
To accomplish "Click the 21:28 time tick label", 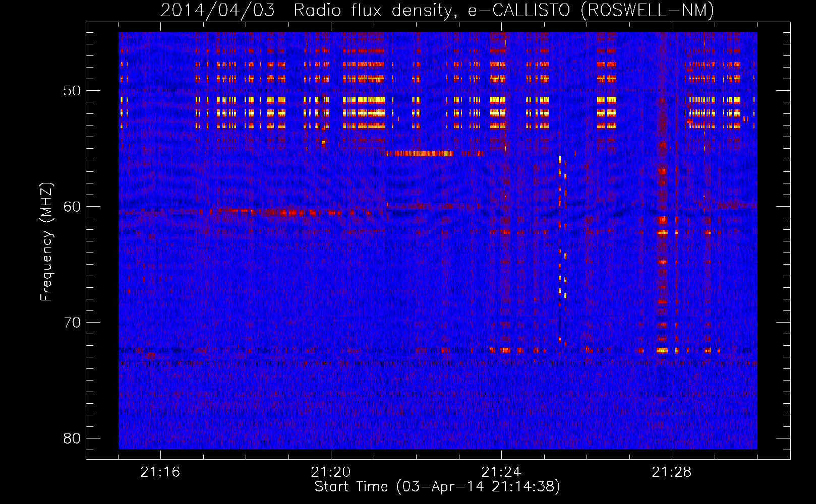I will [x=672, y=472].
